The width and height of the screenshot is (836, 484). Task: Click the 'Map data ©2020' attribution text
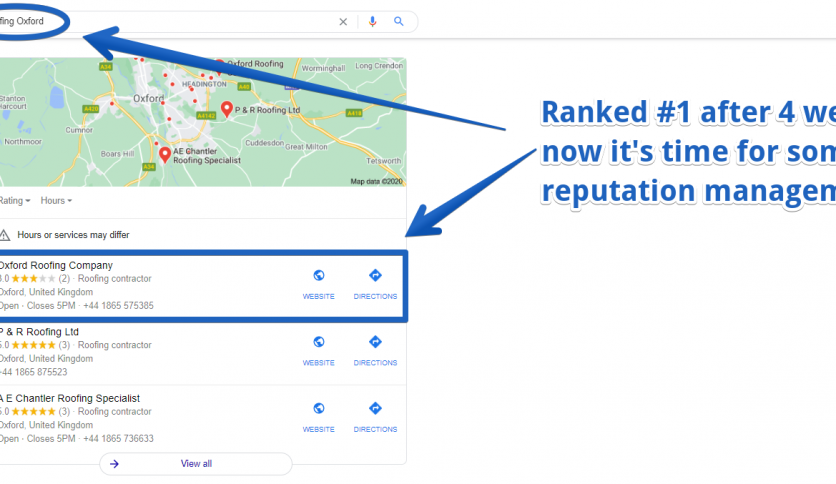pos(376,182)
